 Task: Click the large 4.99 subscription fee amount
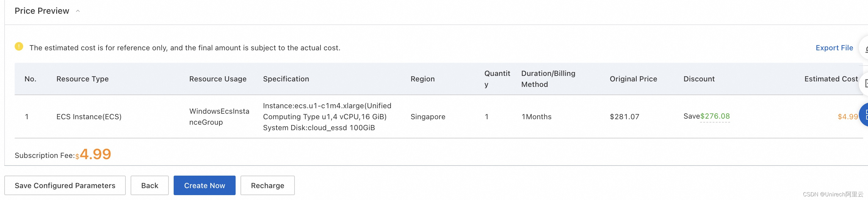(95, 154)
